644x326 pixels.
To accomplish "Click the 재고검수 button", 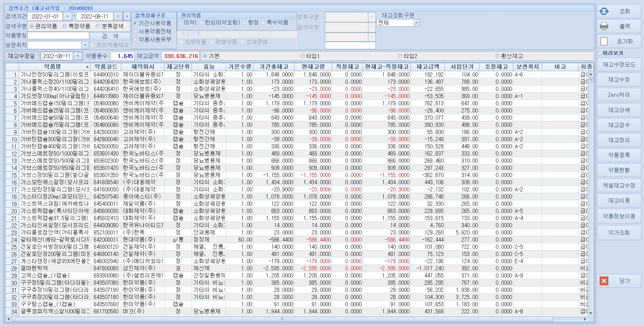I will (x=619, y=125).
